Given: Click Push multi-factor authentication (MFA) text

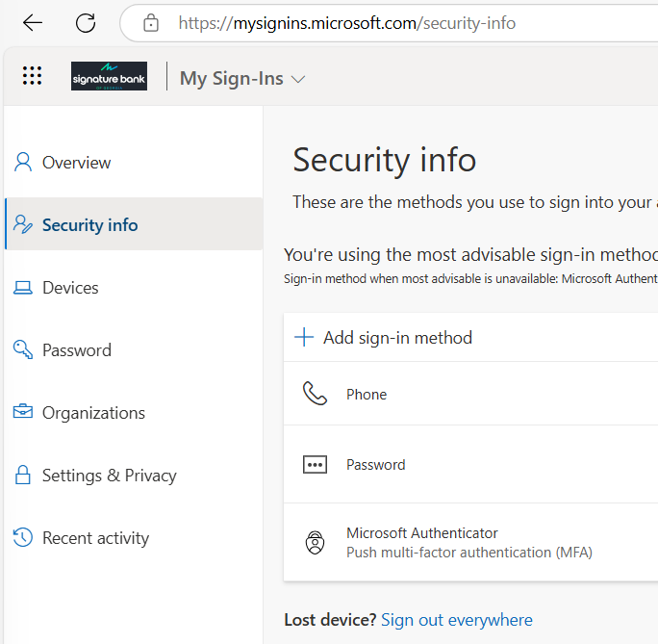Looking at the screenshot, I should point(469,553).
